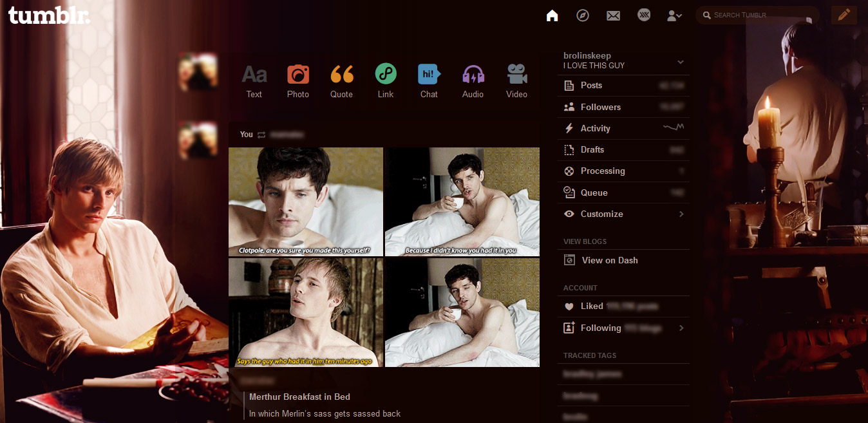The height and width of the screenshot is (423, 868).
Task: Open the Following blogs list
Action: click(623, 328)
